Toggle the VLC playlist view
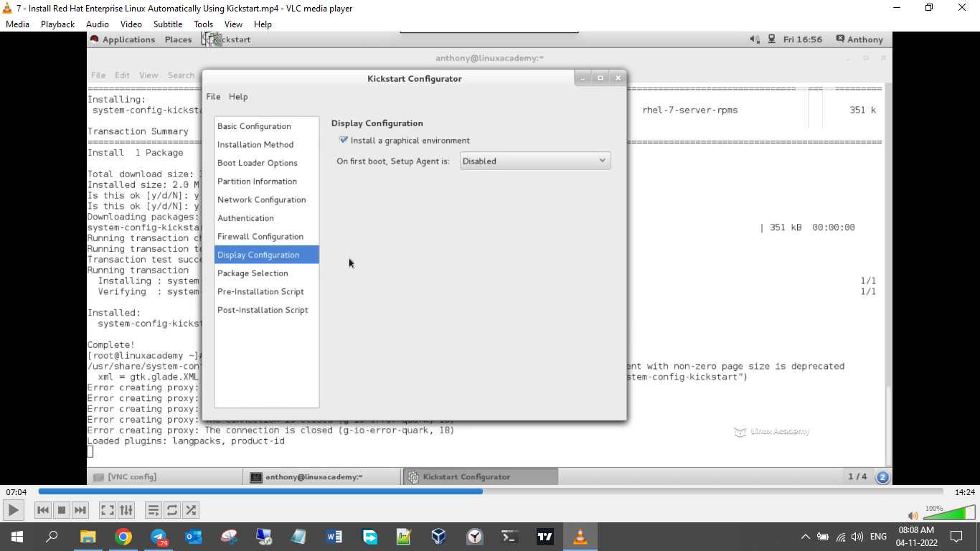This screenshot has height=551, width=980. pyautogui.click(x=154, y=510)
